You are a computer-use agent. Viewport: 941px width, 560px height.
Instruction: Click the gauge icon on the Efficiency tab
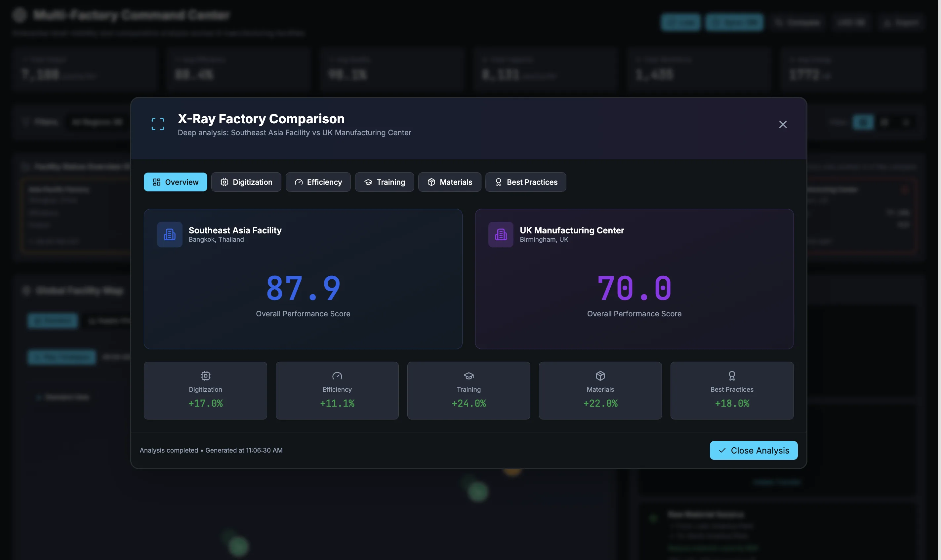click(x=299, y=182)
